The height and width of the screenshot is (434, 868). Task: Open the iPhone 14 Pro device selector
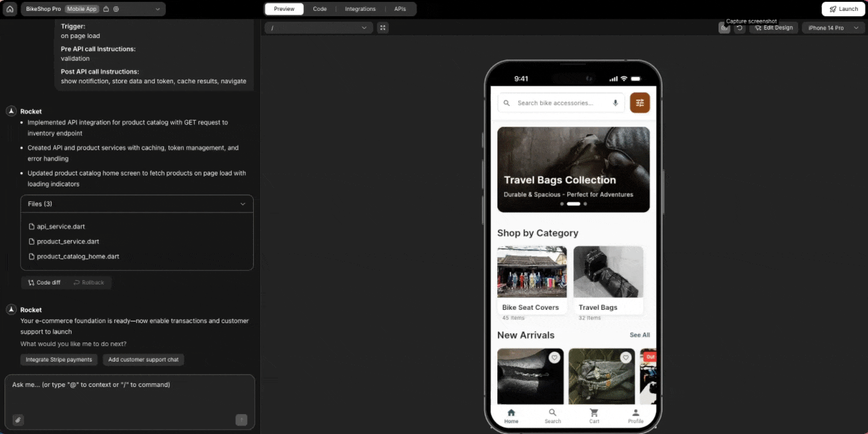click(832, 28)
